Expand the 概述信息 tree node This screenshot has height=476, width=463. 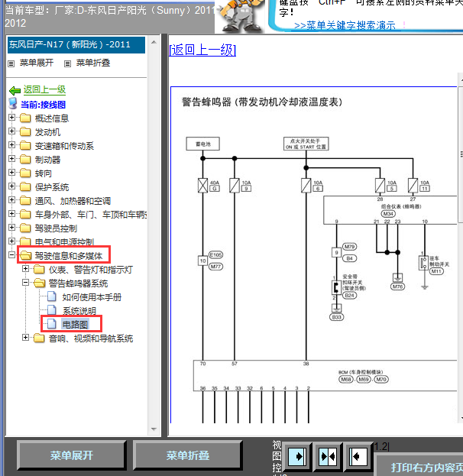(11, 117)
